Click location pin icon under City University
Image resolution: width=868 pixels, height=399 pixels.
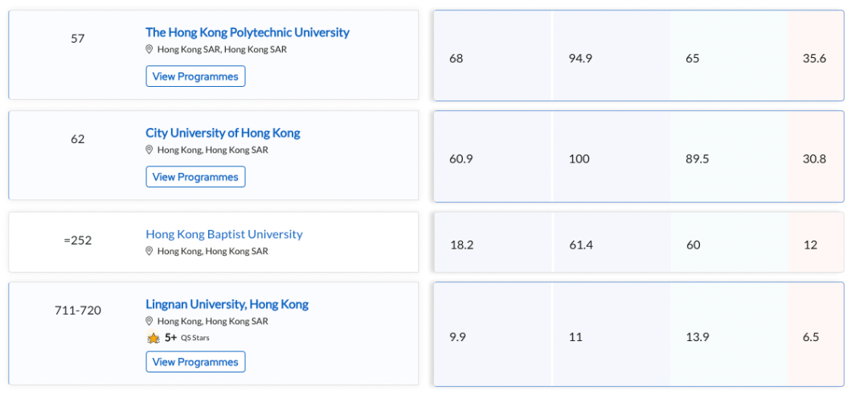click(149, 150)
